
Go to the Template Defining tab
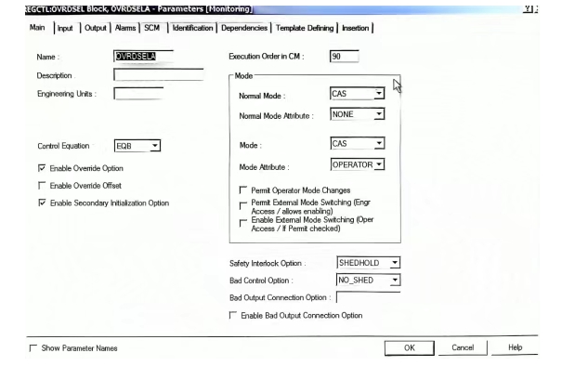pos(304,28)
